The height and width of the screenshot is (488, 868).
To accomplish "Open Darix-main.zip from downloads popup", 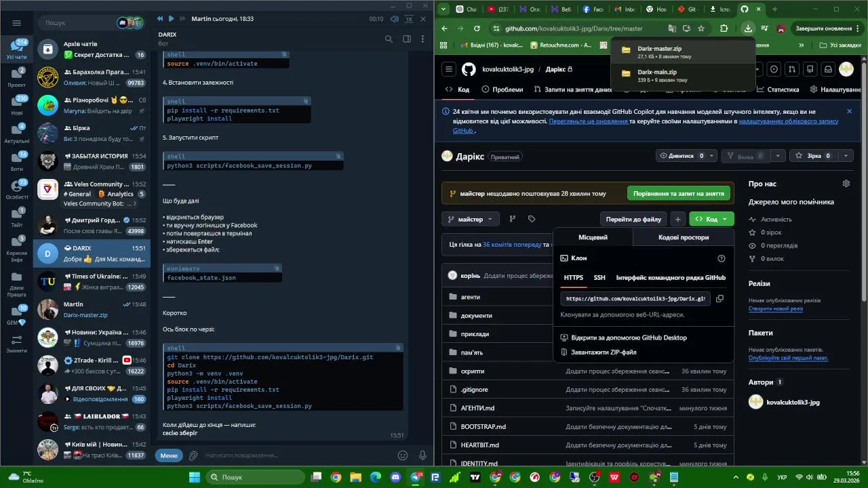I will click(x=683, y=75).
